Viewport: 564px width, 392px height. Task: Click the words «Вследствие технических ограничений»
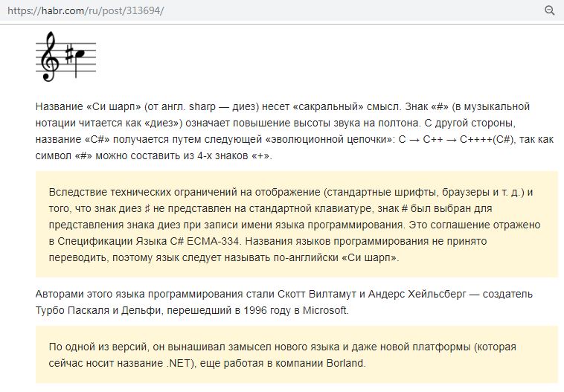coord(142,193)
